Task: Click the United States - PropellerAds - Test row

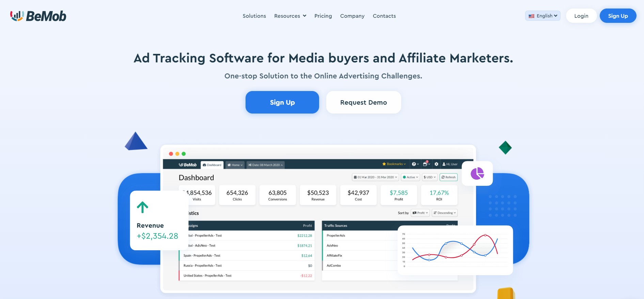Action: tap(247, 276)
